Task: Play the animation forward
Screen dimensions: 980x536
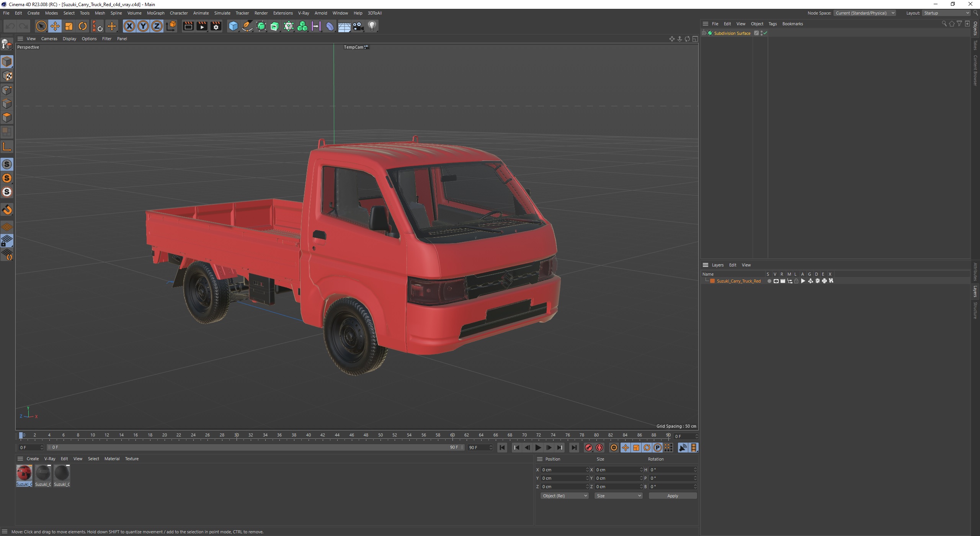Action: tap(538, 448)
